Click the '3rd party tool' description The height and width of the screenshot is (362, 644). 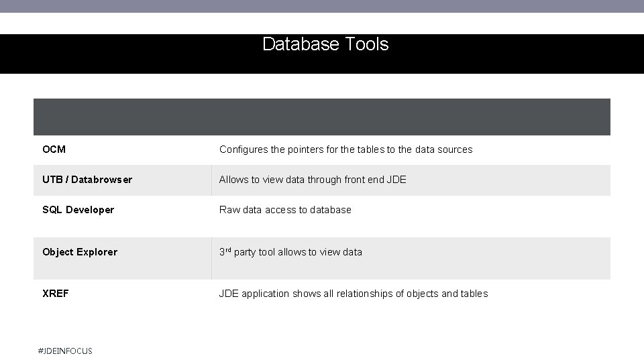click(290, 252)
